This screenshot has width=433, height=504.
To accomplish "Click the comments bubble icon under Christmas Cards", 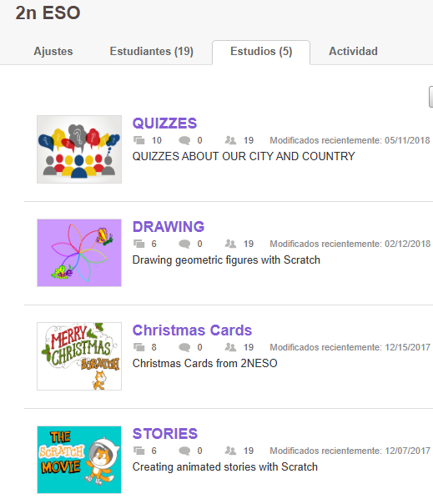I will click(184, 347).
